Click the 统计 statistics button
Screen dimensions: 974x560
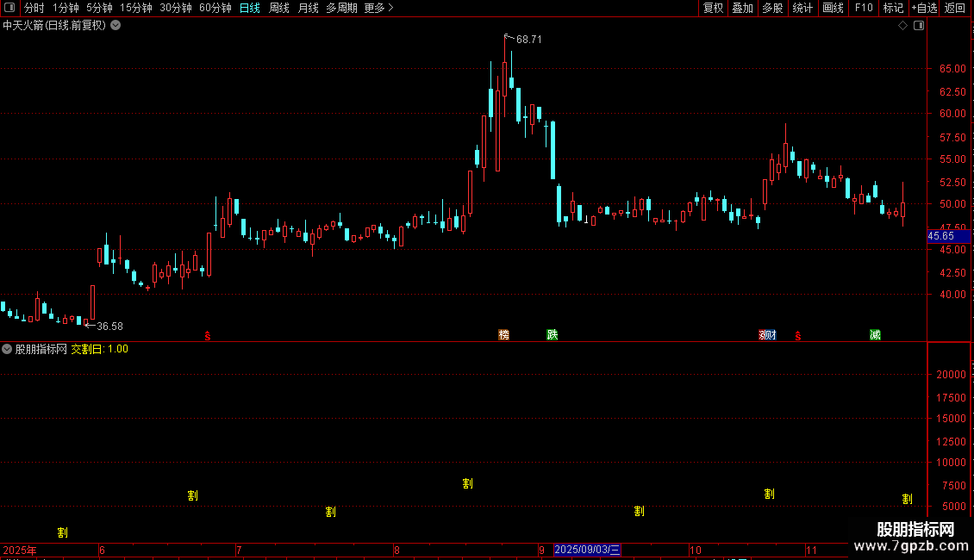point(802,8)
